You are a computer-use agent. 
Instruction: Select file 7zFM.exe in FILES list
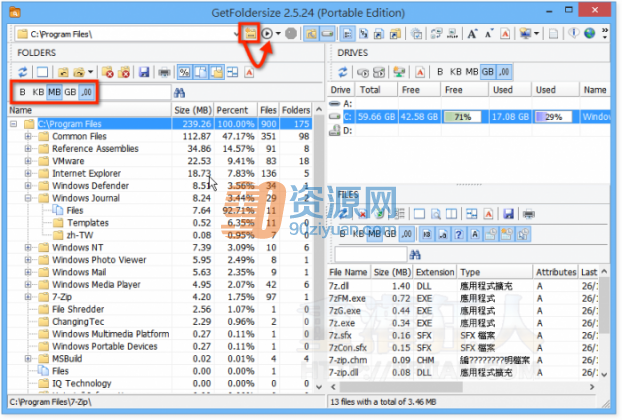pyautogui.click(x=347, y=298)
